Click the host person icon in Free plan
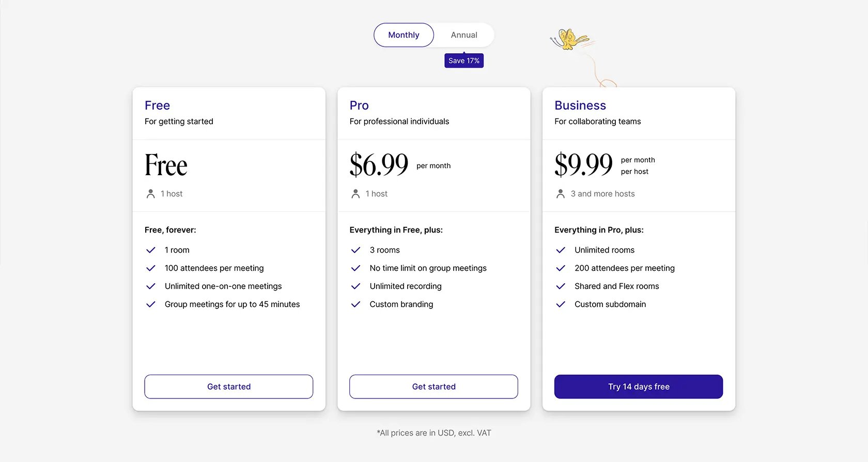The image size is (868, 462). (150, 194)
